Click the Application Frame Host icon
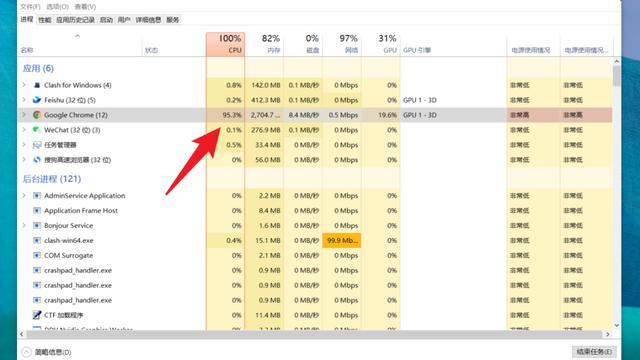640x360 pixels. (x=37, y=211)
